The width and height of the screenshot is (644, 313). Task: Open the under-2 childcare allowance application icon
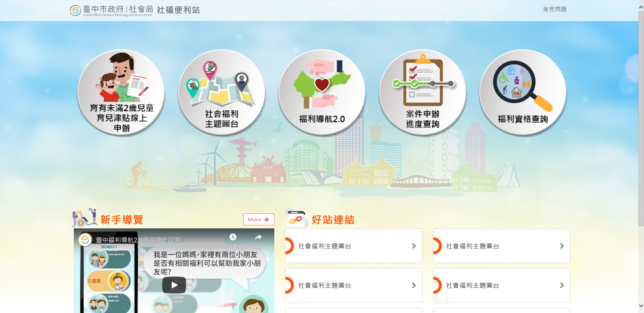click(x=121, y=92)
